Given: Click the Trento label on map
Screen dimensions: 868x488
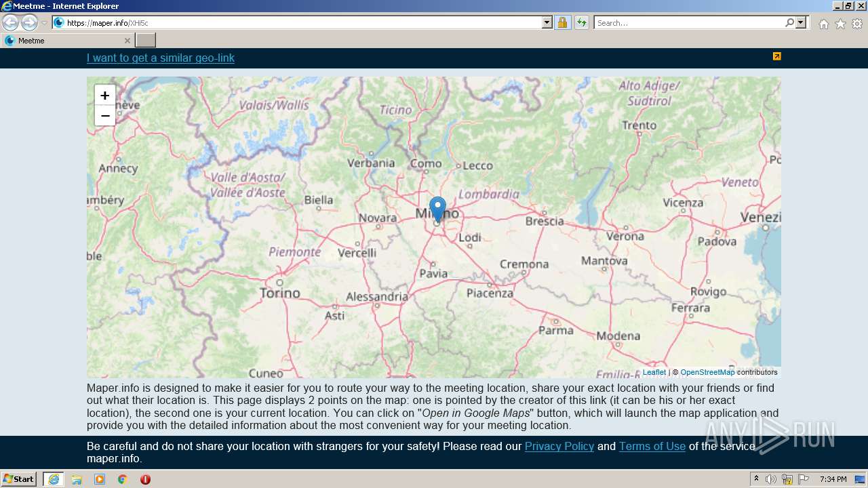Looking at the screenshot, I should (639, 125).
